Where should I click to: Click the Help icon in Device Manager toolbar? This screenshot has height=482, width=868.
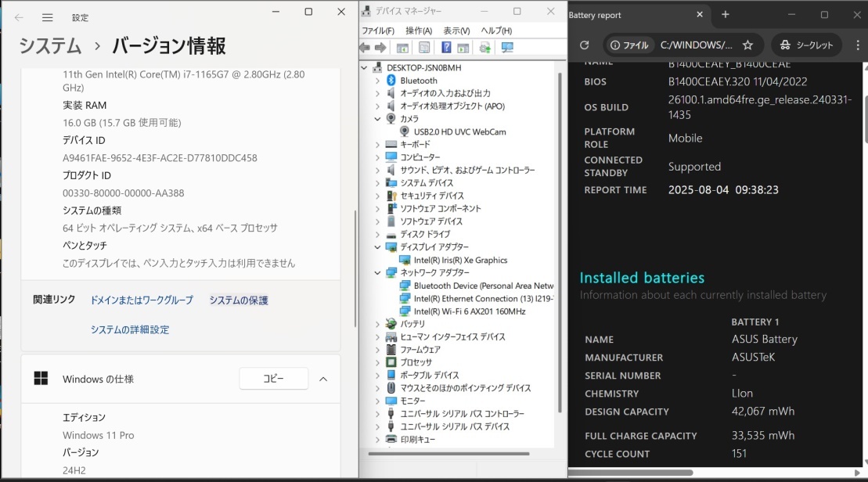tap(446, 48)
